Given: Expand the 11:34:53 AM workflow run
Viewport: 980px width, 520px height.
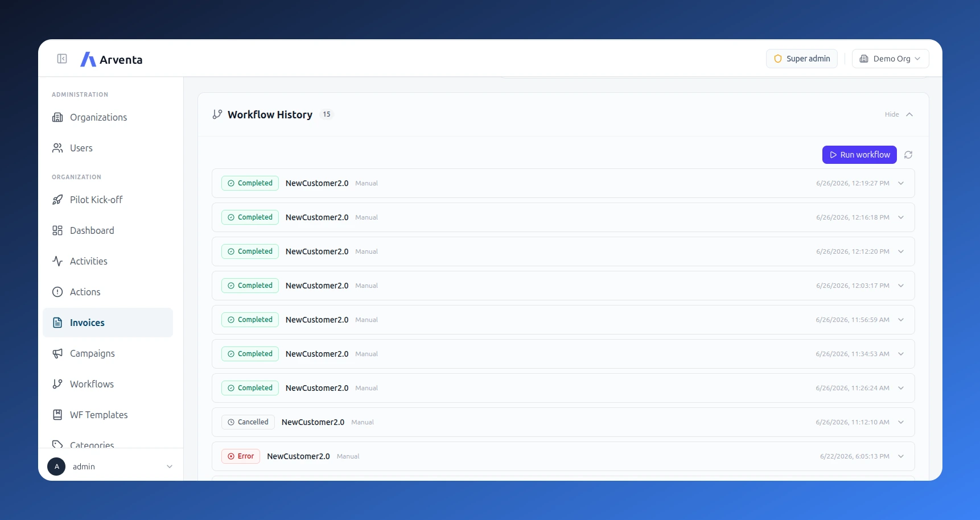Looking at the screenshot, I should pyautogui.click(x=901, y=354).
